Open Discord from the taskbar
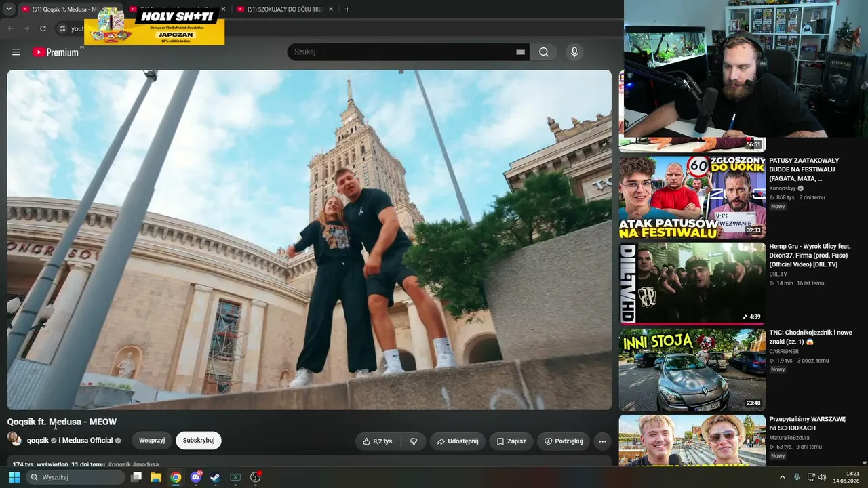 coord(196,477)
